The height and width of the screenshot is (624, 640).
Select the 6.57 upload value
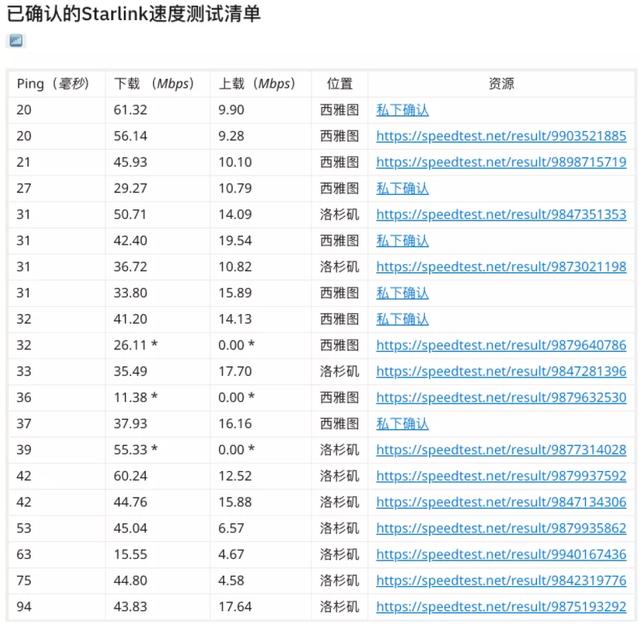pos(231,528)
